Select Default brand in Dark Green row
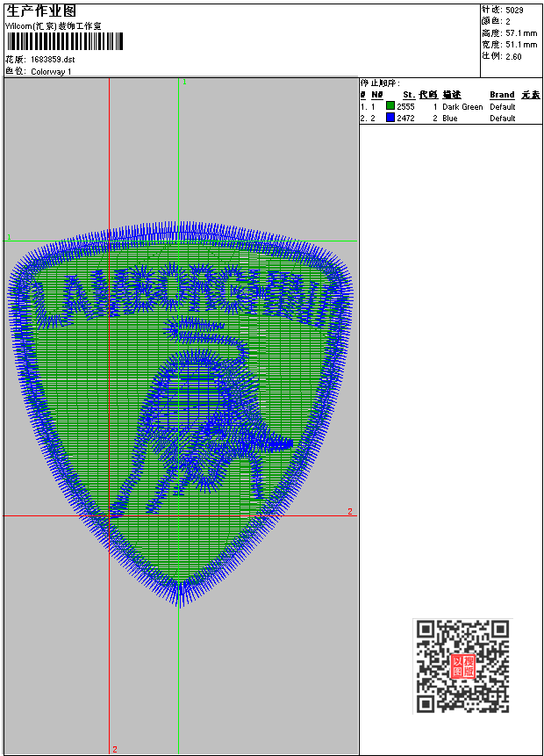Image resolution: width=544 pixels, height=756 pixels. coord(503,106)
